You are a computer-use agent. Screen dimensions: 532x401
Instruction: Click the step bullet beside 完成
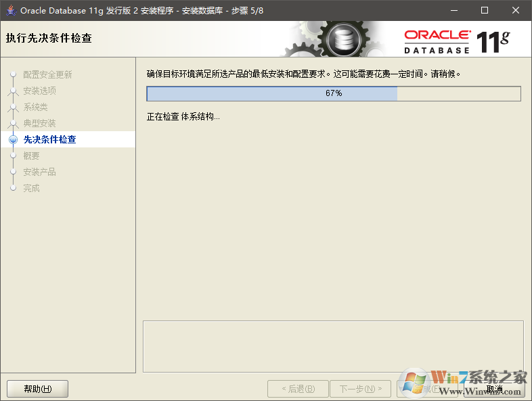[x=14, y=188]
